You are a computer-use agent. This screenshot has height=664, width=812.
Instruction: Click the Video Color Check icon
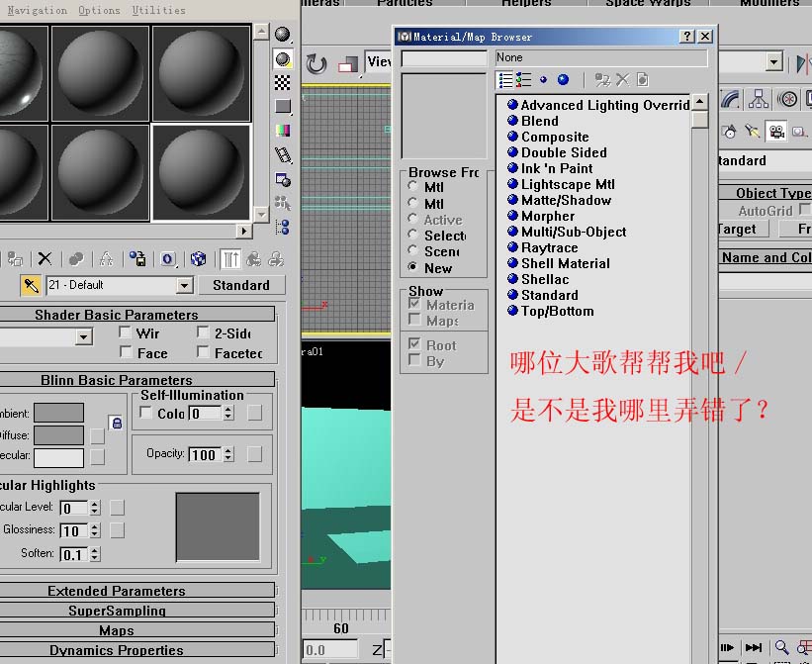pyautogui.click(x=283, y=130)
